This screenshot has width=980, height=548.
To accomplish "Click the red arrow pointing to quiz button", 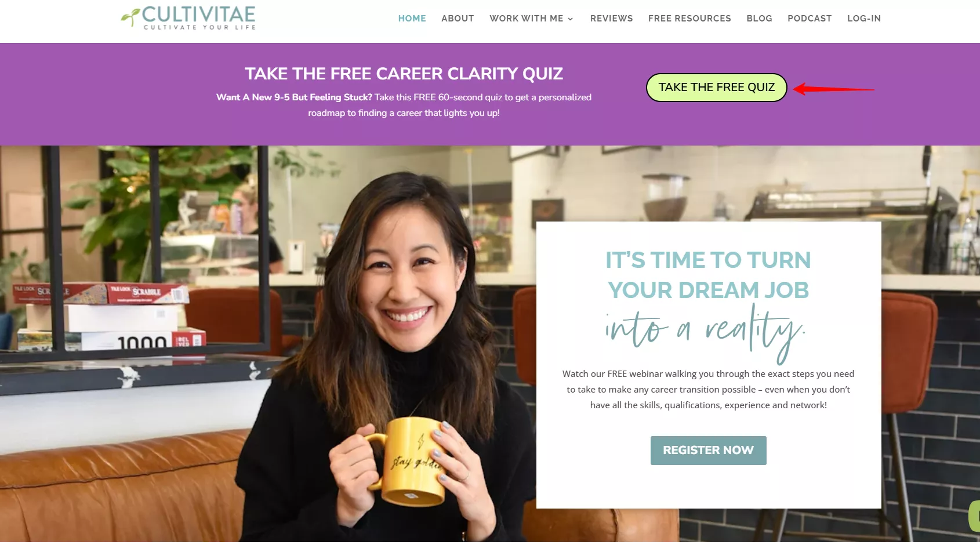I will (833, 89).
